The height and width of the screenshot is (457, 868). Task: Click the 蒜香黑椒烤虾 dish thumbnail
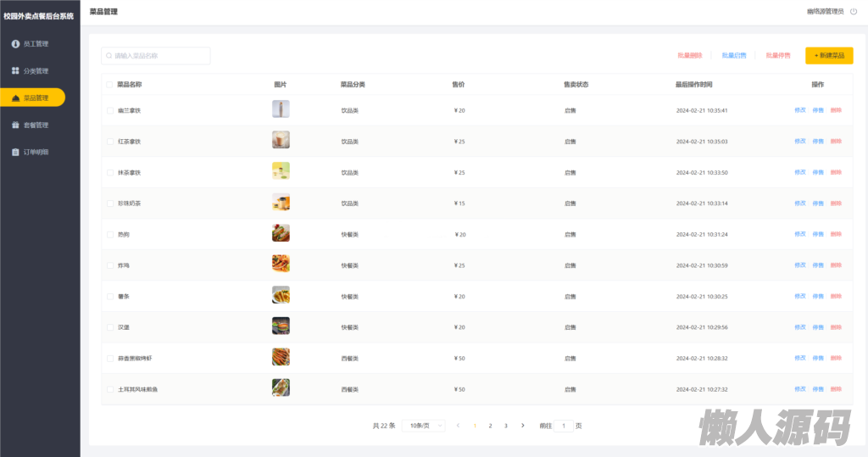[281, 357]
